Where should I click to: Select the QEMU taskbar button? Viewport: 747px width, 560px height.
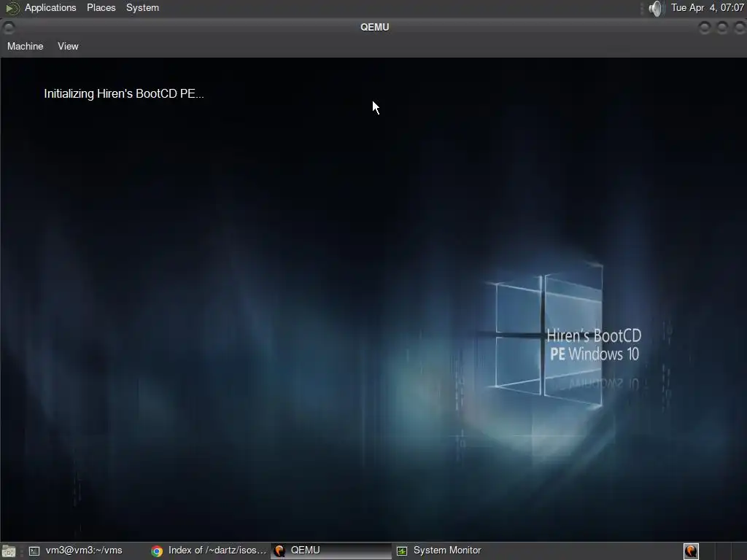point(330,551)
